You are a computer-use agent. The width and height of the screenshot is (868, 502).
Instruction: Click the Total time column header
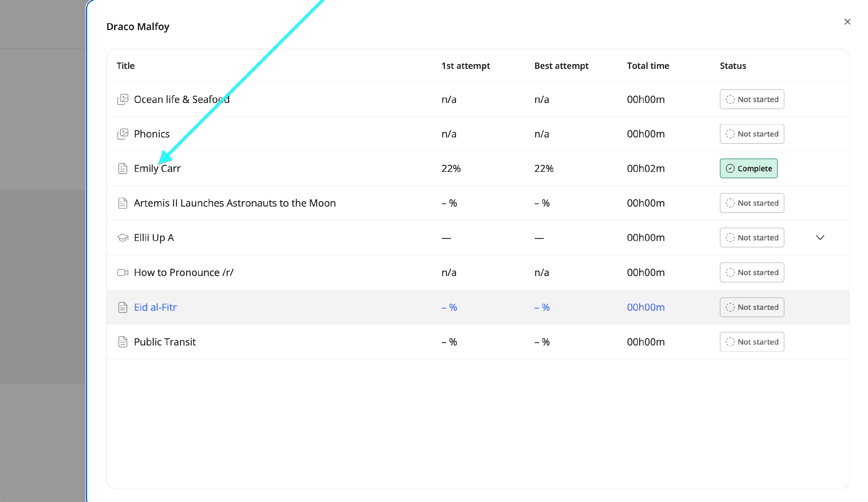point(648,66)
